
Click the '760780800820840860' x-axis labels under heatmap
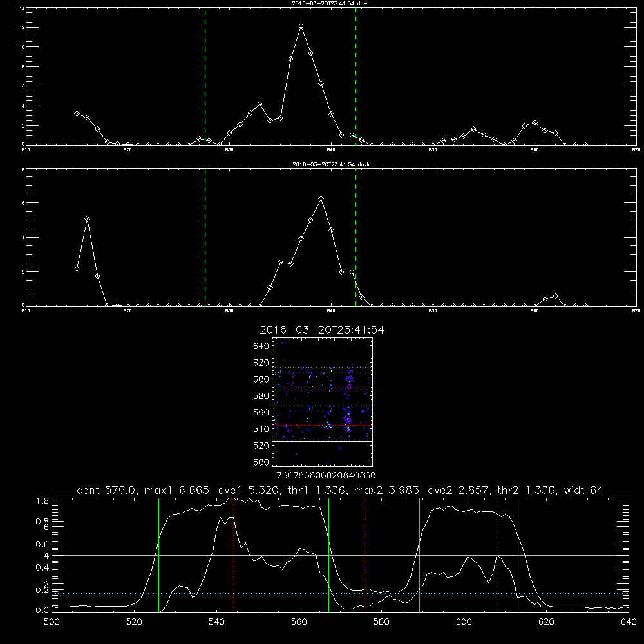coord(326,476)
